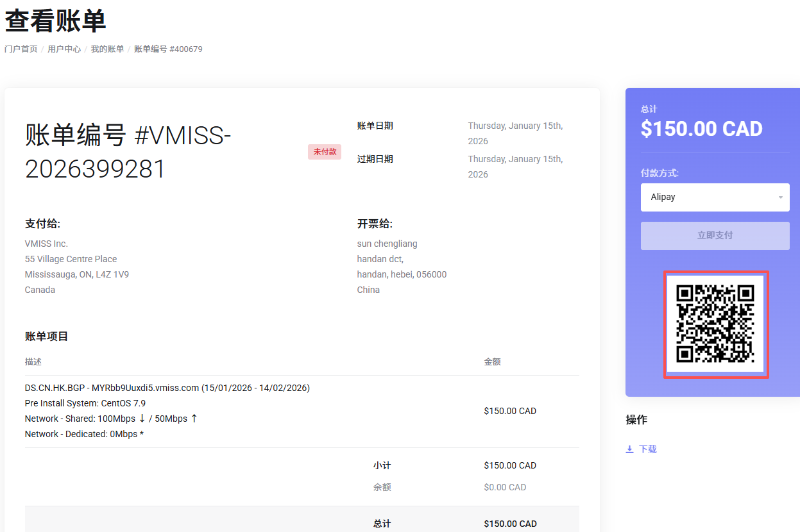800x532 pixels.
Task: Click the DS.CN.HK.BGP server description line
Action: coord(167,388)
